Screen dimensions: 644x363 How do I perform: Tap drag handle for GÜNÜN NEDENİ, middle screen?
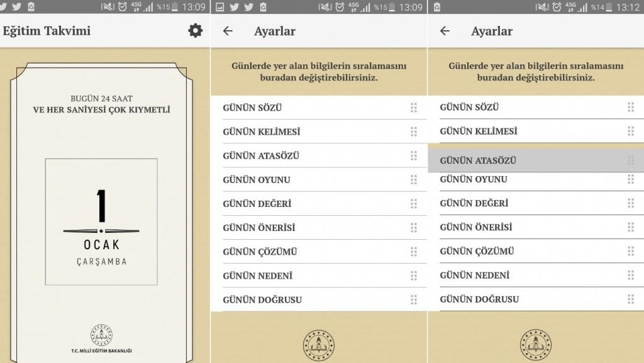pyautogui.click(x=413, y=276)
